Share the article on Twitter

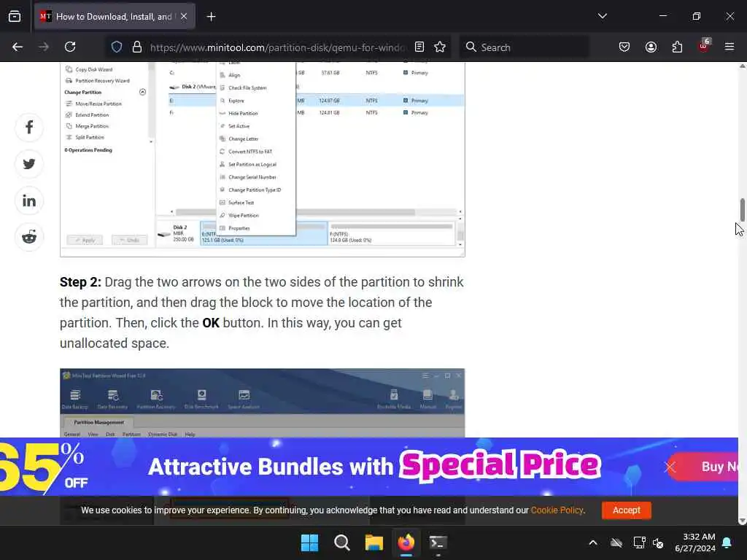29,164
